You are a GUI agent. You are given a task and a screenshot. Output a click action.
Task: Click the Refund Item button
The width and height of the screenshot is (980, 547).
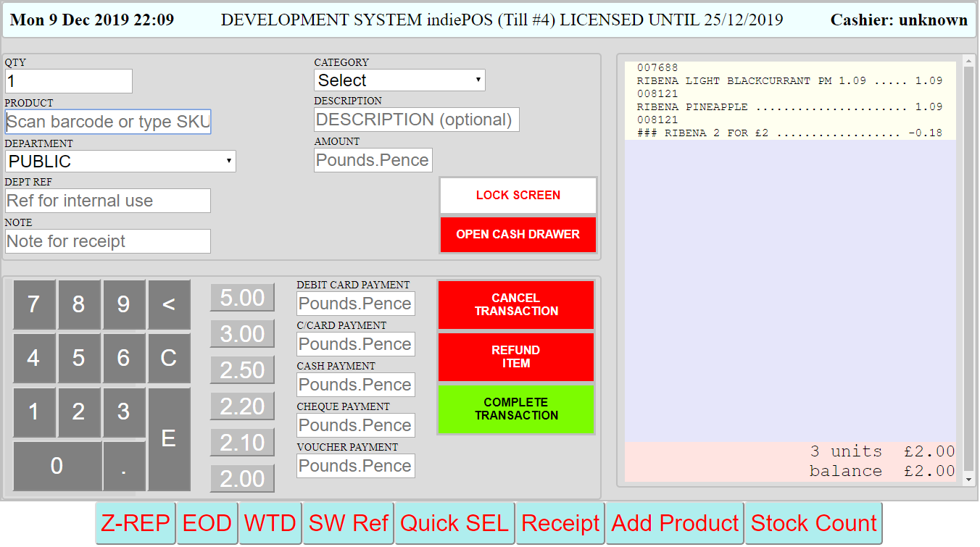pos(516,357)
